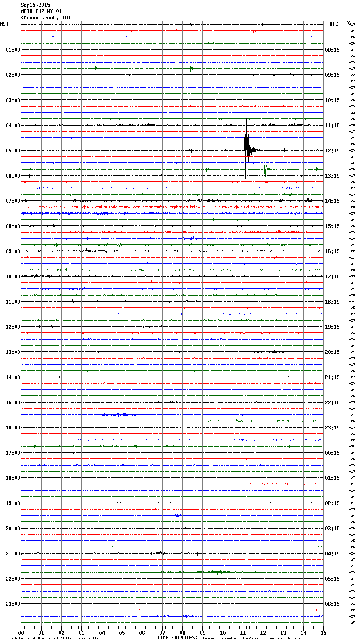Click the 05:00 MST row label
The width and height of the screenshot is (357, 644).
13,151
